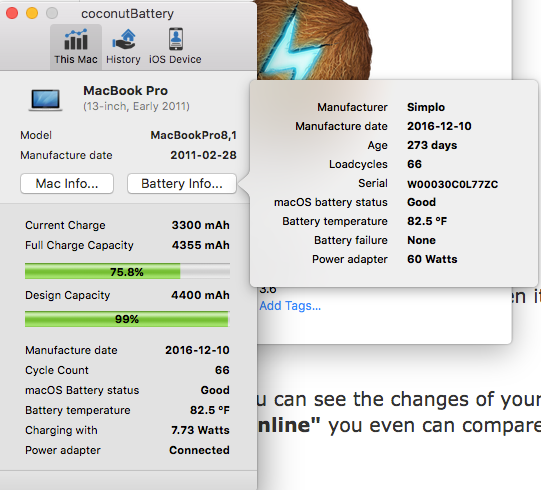Click the Full Charge Capacity label

click(x=79, y=245)
